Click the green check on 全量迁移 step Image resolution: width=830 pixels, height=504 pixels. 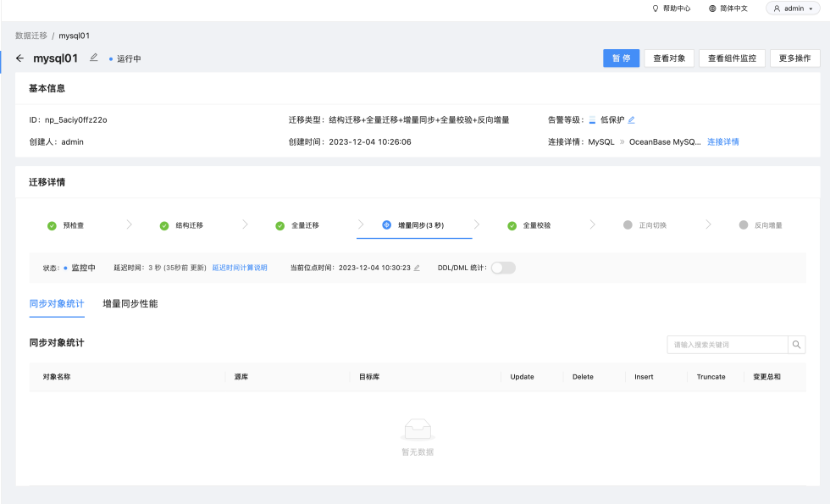[x=280, y=226]
